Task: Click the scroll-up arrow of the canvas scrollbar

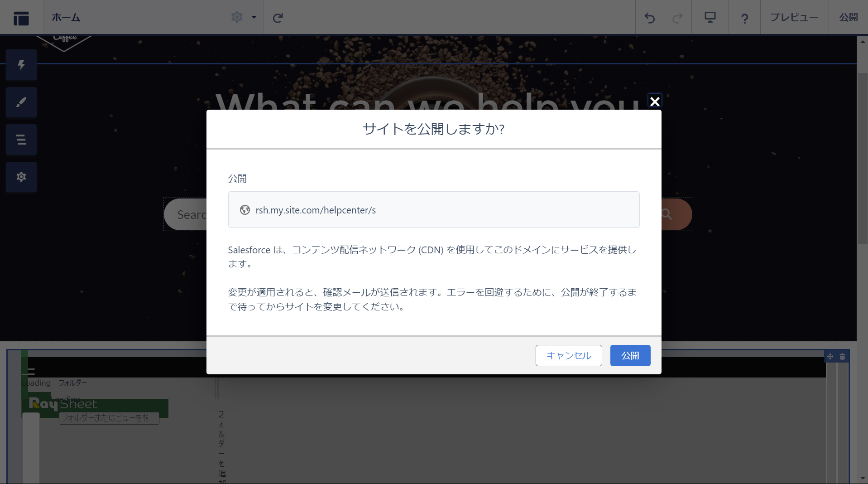Action: tap(863, 41)
